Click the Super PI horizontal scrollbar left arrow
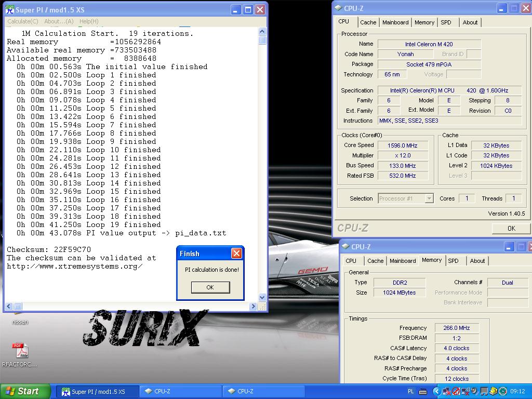532x399 pixels. pyautogui.click(x=9, y=307)
